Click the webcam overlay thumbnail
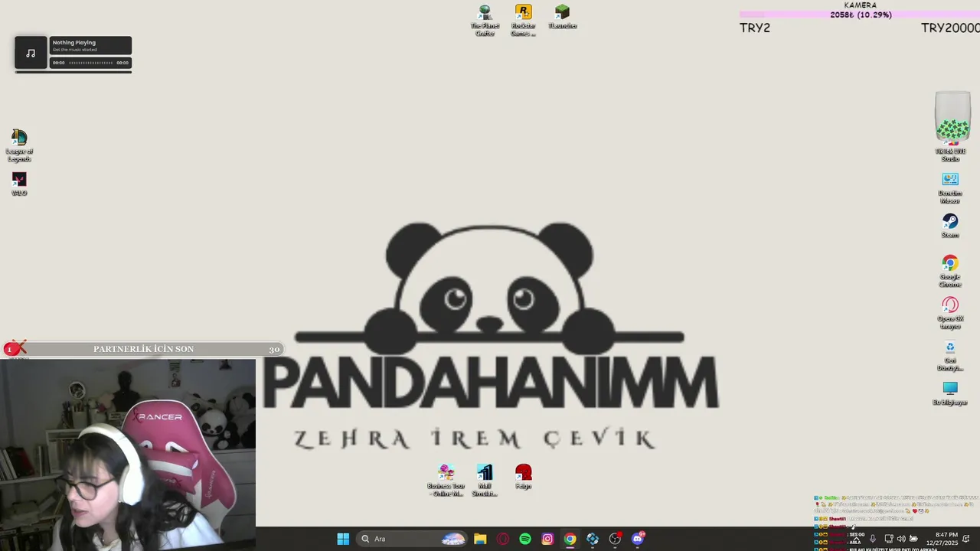 (x=128, y=455)
